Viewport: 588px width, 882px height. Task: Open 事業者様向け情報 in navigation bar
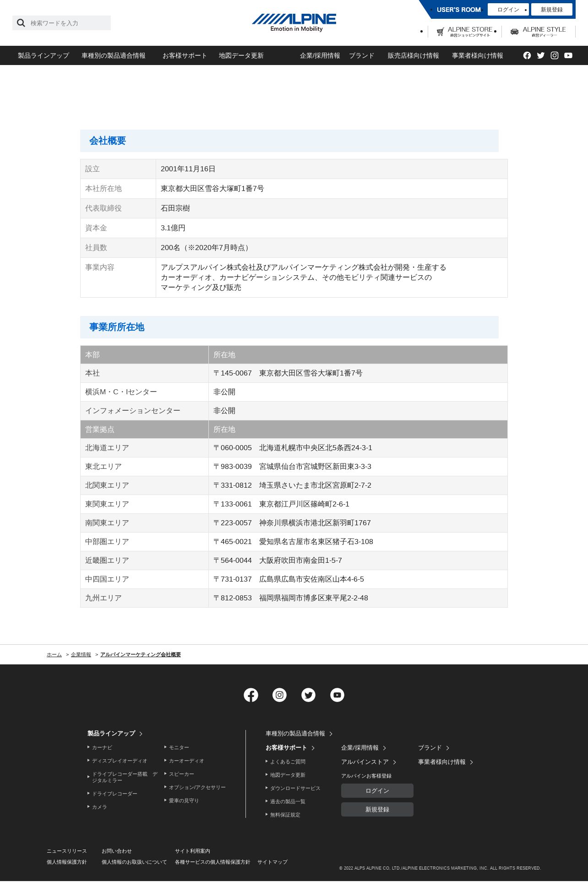tap(478, 55)
